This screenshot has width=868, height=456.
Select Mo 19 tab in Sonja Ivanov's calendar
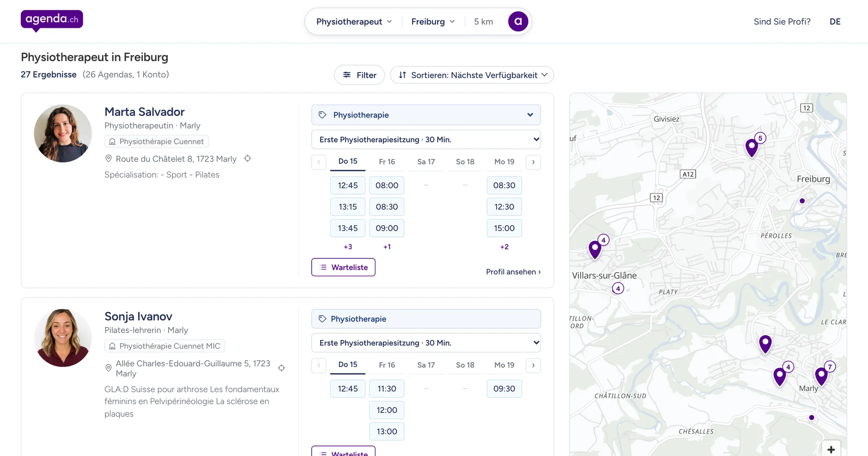tap(504, 365)
